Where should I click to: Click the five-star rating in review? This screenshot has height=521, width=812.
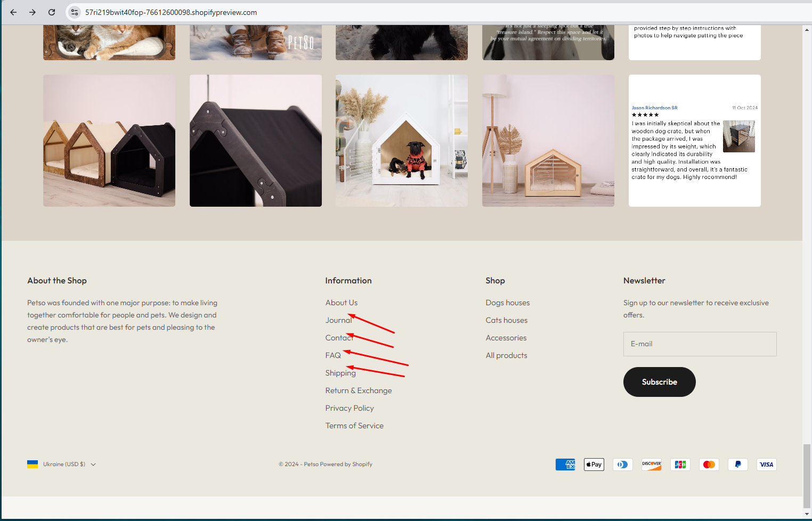coord(645,115)
